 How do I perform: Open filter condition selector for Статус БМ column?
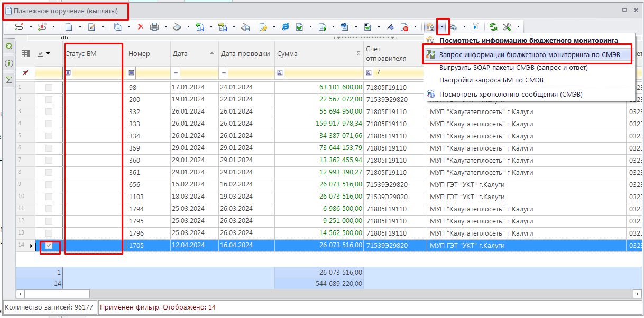[x=68, y=72]
